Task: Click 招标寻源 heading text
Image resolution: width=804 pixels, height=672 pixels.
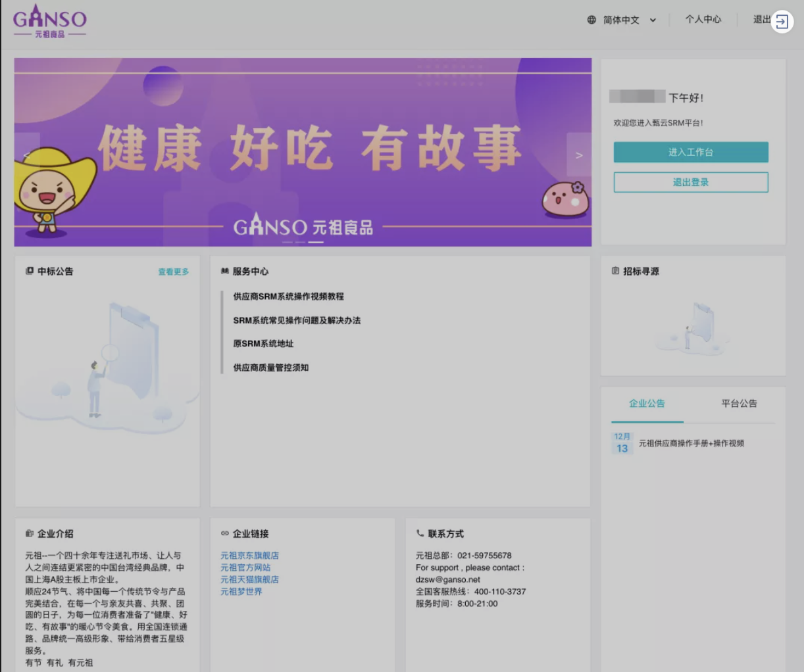Action: [641, 271]
